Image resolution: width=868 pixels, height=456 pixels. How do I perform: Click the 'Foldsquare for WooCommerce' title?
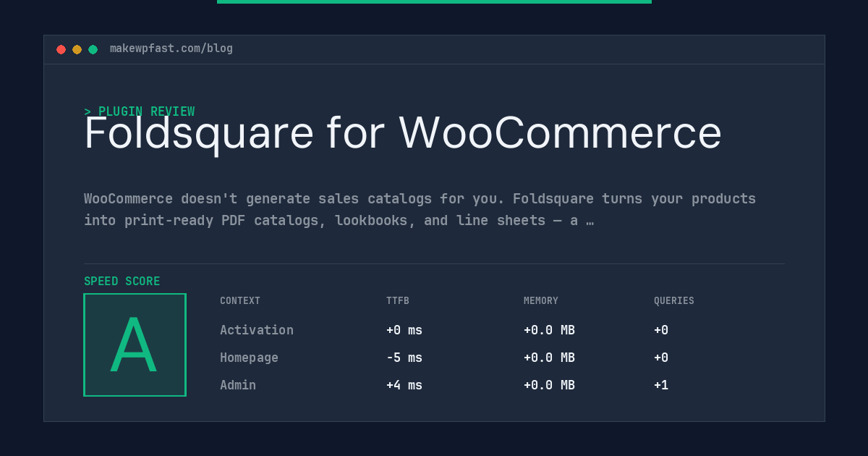coord(403,133)
